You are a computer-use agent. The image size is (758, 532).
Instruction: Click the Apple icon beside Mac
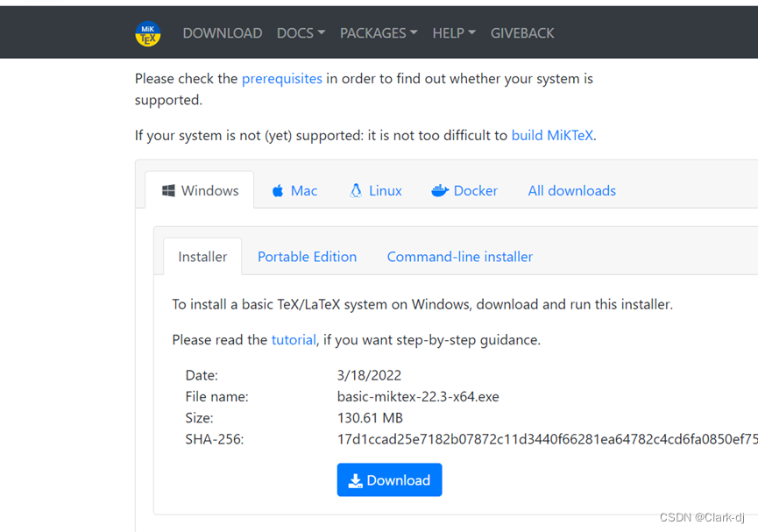[x=278, y=190]
